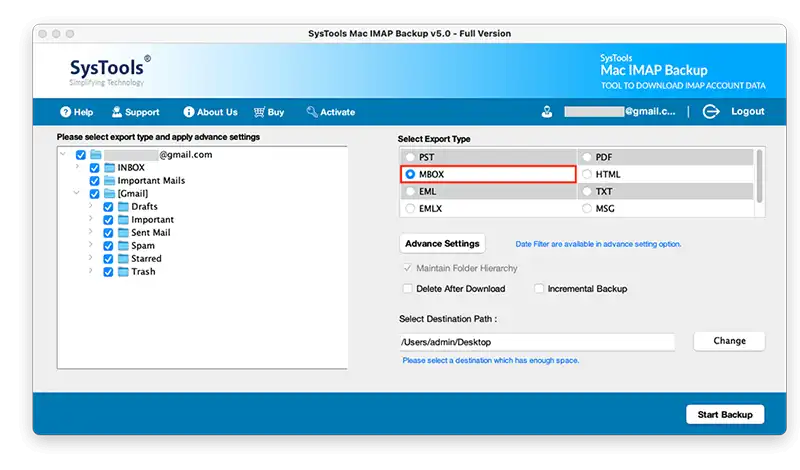Uncheck the Sent Mail checkbox
Viewport: 800px width, 470px height.
pos(108,233)
